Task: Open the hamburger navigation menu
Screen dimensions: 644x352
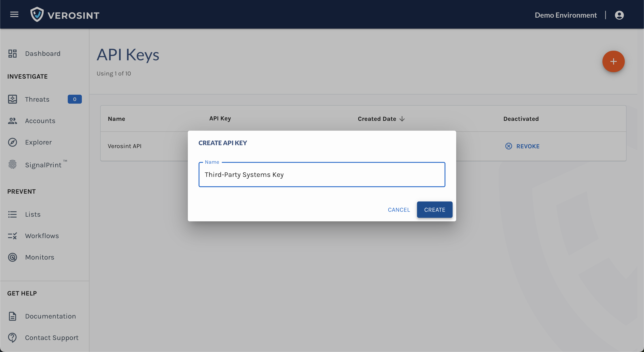Action: pos(14,15)
